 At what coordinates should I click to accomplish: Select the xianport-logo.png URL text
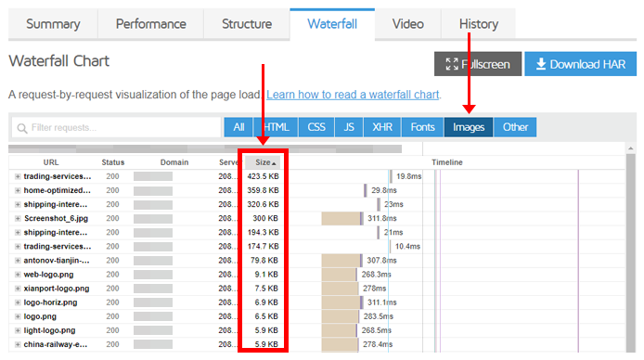pos(57,289)
